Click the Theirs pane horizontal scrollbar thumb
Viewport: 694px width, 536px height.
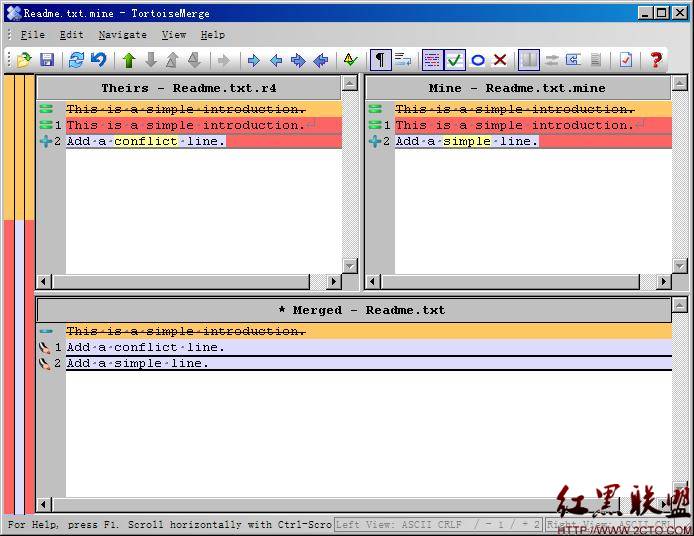click(181, 281)
